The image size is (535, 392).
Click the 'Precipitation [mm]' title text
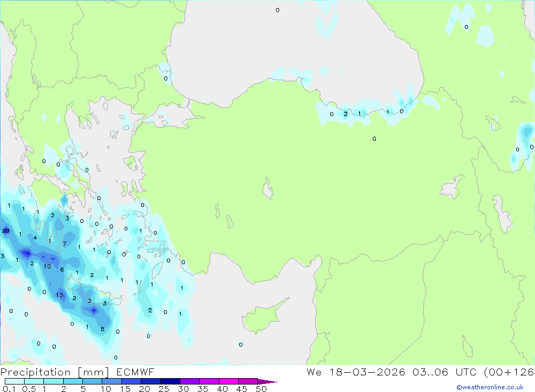point(55,372)
